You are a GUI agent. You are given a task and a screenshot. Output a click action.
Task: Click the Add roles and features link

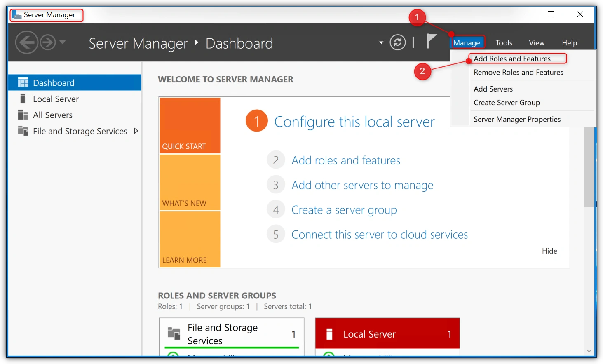pyautogui.click(x=346, y=160)
